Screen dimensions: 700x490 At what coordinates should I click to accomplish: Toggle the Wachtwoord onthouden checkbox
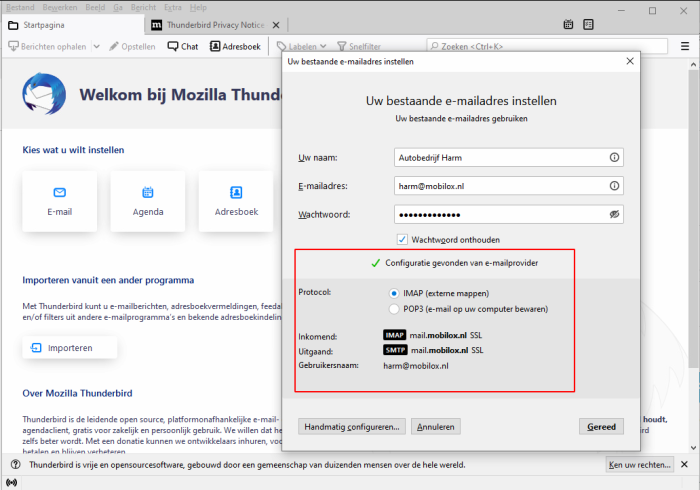402,240
